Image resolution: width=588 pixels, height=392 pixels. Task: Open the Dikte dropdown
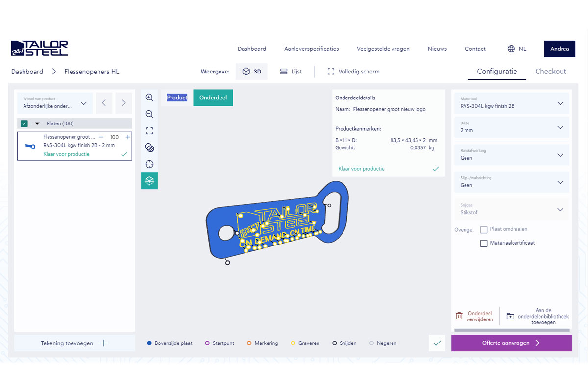[512, 127]
